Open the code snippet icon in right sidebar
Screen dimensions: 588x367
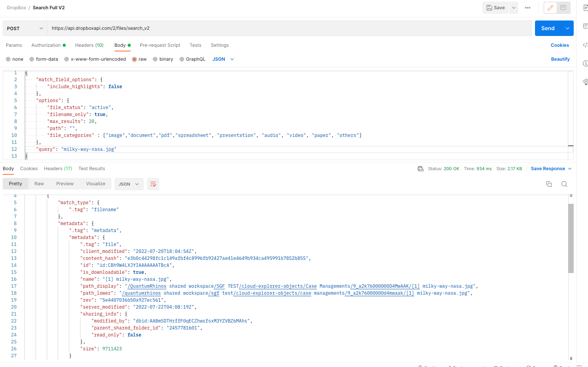[x=585, y=45]
